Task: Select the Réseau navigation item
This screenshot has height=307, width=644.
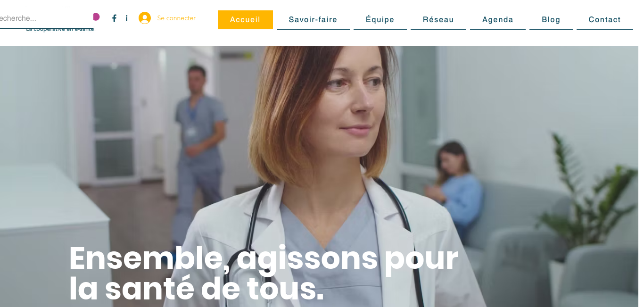Action: pos(438,19)
